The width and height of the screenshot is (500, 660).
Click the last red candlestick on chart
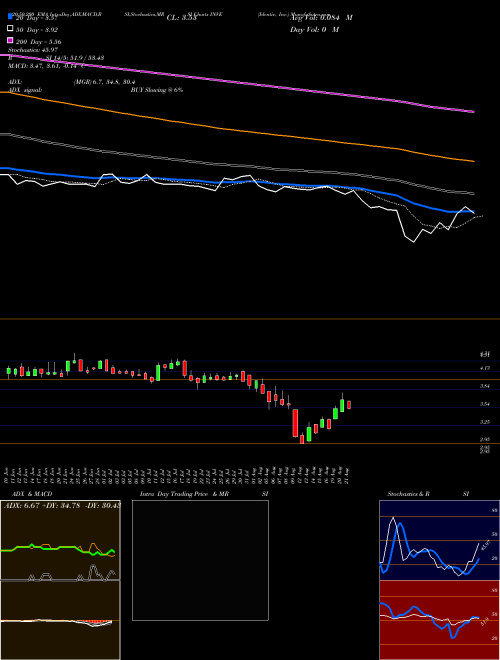tap(349, 405)
